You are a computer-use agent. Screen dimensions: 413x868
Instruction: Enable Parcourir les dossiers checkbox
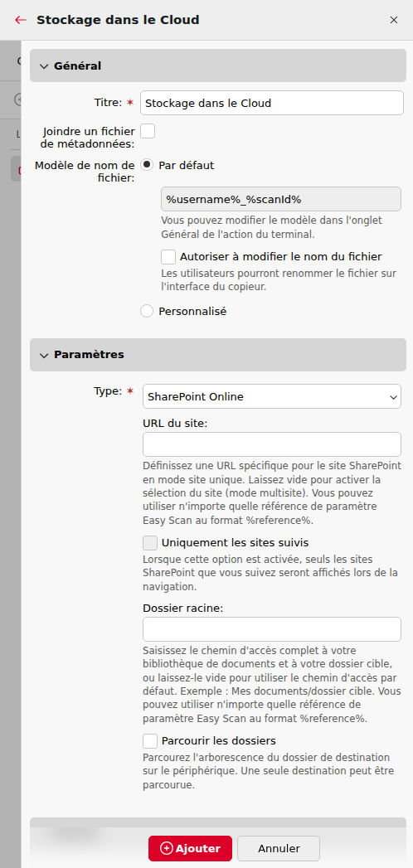[150, 740]
